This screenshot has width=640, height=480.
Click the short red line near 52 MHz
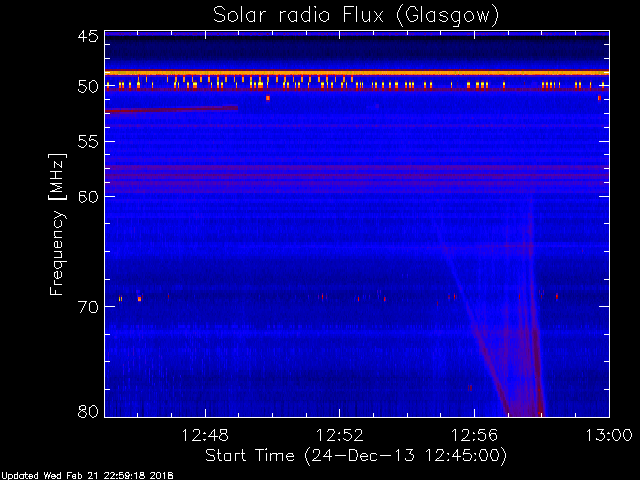tap(171, 109)
